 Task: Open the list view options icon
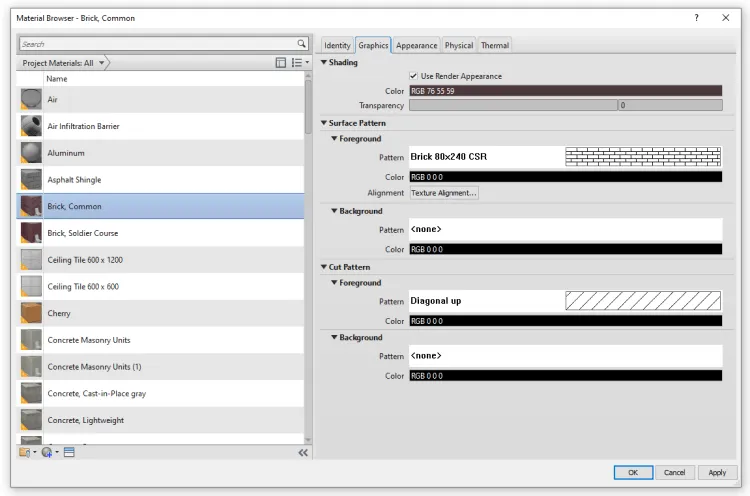pos(297,63)
